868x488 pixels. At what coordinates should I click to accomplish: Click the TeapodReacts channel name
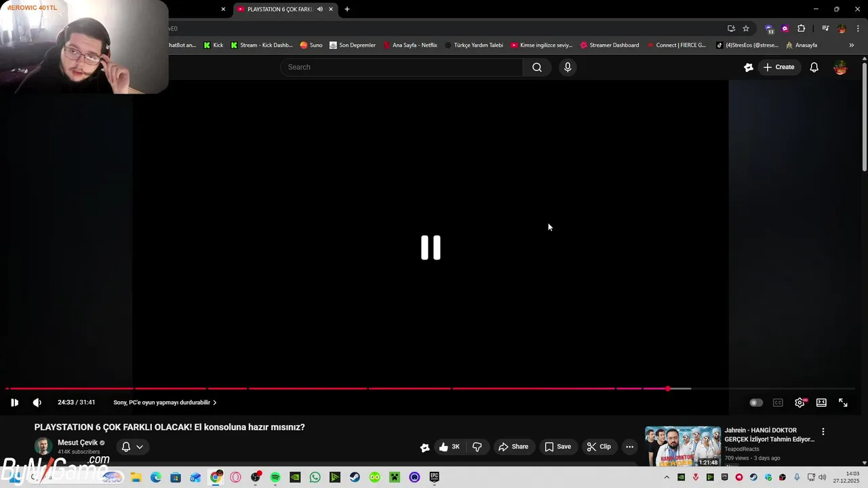coord(742,449)
